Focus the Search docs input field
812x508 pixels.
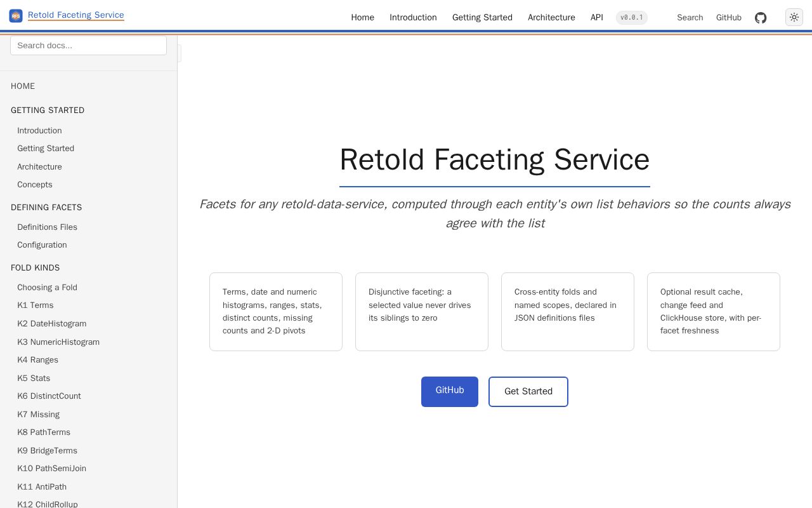88,45
